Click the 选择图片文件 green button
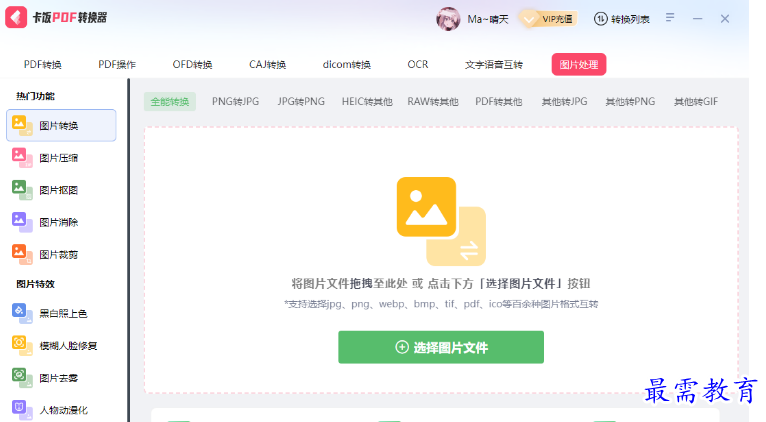This screenshot has height=422, width=766. click(441, 347)
